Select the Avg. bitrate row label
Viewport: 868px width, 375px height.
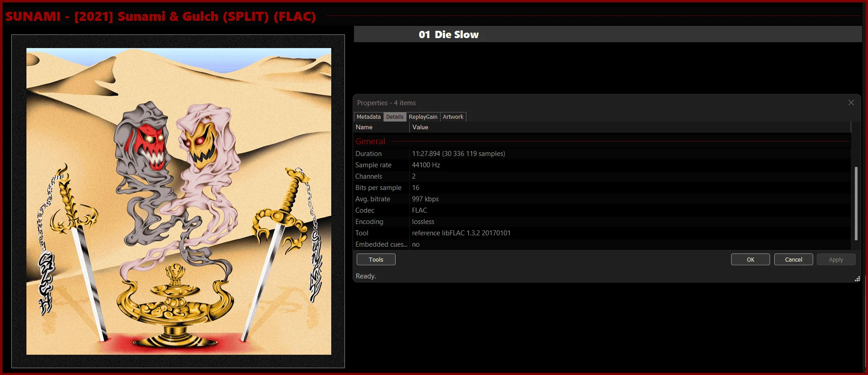click(373, 199)
